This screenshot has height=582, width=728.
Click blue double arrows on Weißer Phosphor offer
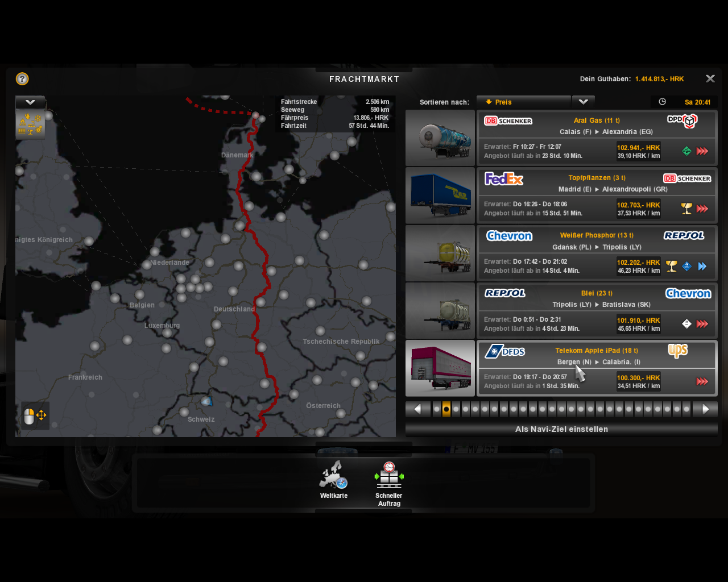[x=702, y=266]
